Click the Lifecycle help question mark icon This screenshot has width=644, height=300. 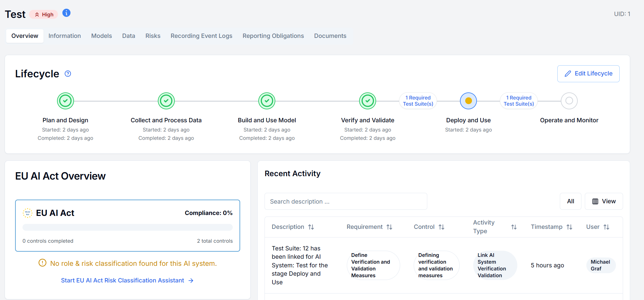click(68, 74)
